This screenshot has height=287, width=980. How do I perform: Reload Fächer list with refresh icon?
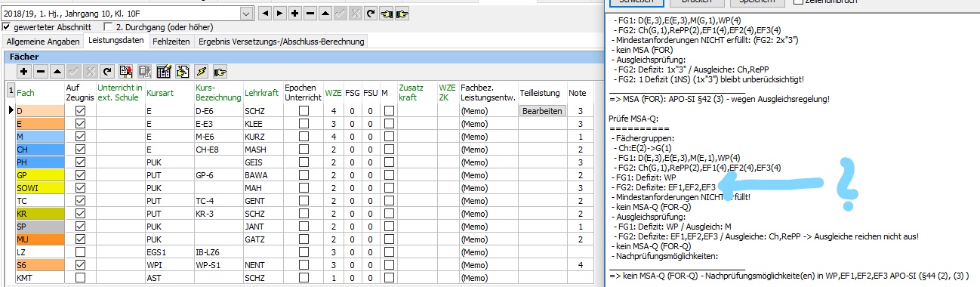(x=107, y=72)
